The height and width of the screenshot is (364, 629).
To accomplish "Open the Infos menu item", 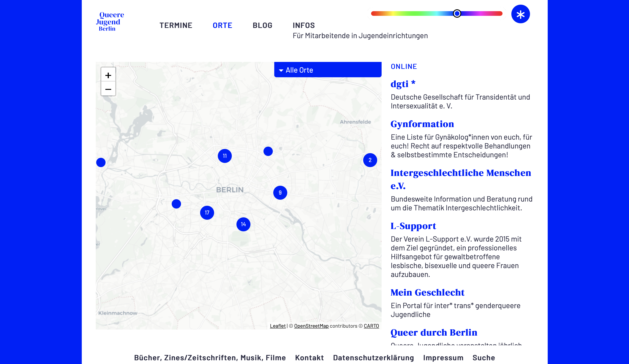I will [304, 25].
